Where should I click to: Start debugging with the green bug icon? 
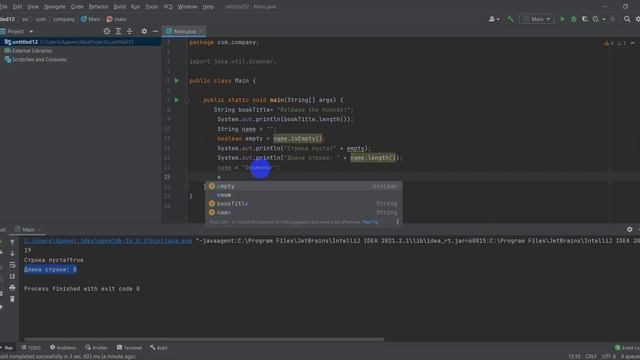pos(573,19)
